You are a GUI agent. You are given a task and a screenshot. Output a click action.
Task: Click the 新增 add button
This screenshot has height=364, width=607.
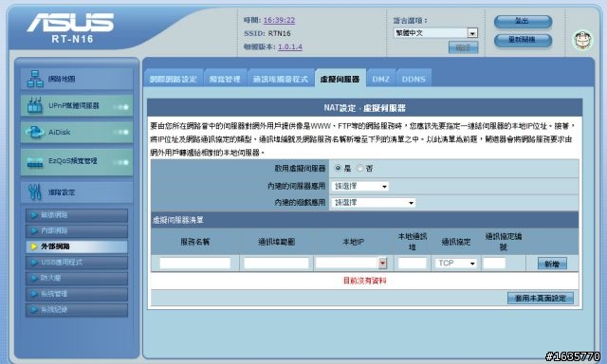[552, 264]
